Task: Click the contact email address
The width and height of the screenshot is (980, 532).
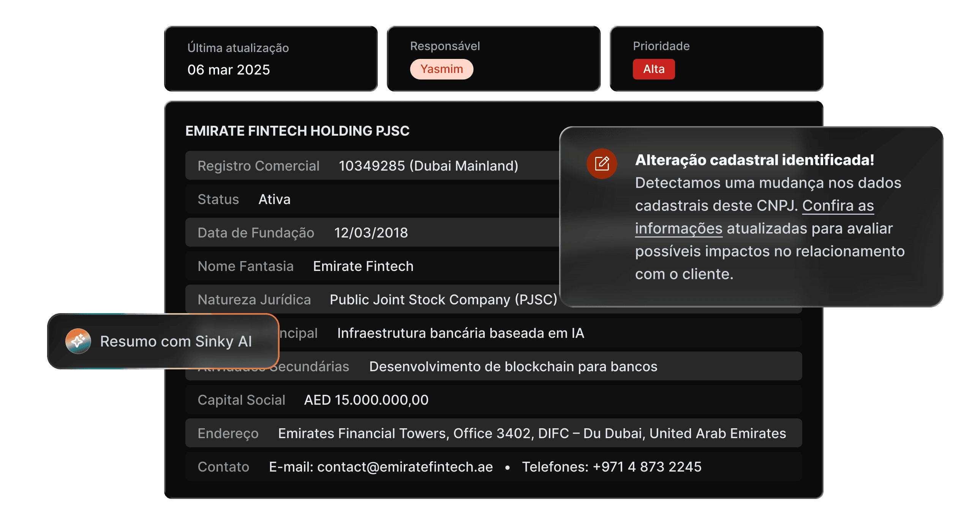Action: 405,467
